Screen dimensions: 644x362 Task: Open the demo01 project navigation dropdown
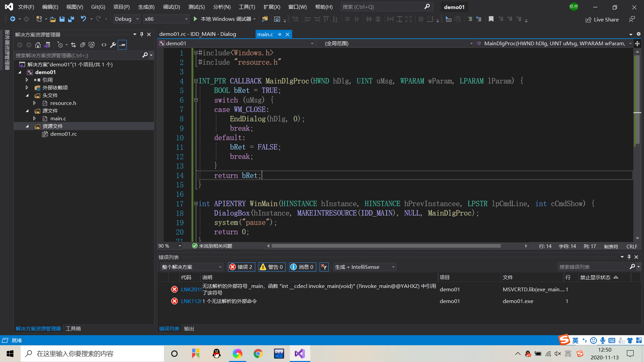(x=236, y=43)
